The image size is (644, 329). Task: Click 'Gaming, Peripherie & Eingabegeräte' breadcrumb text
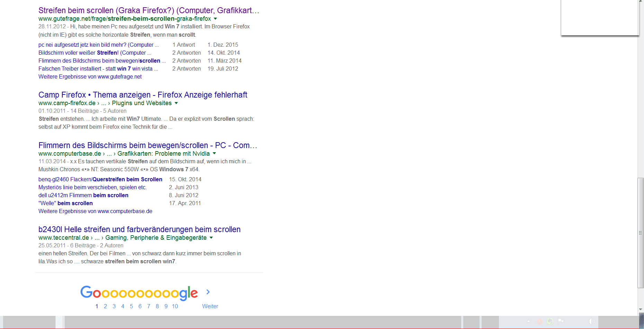pos(156,238)
